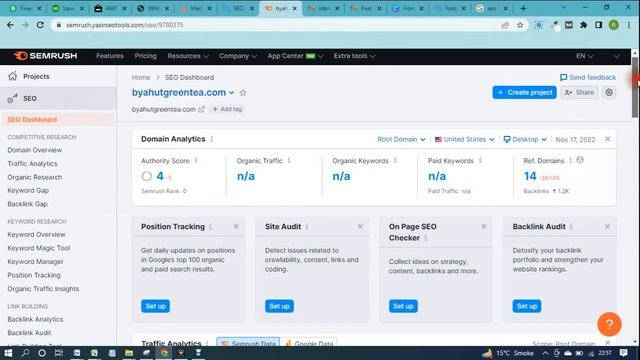Open Backlink Analytics in sidebar

point(35,319)
